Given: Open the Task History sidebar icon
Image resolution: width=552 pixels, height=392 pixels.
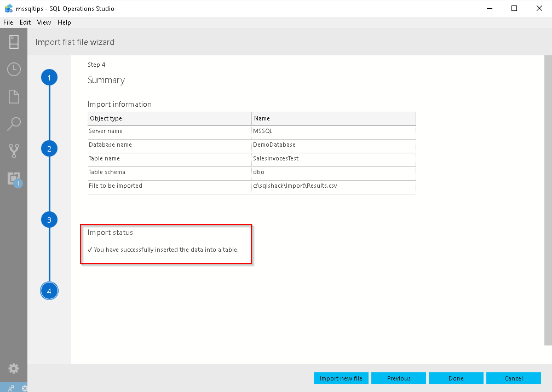Looking at the screenshot, I should (14, 70).
